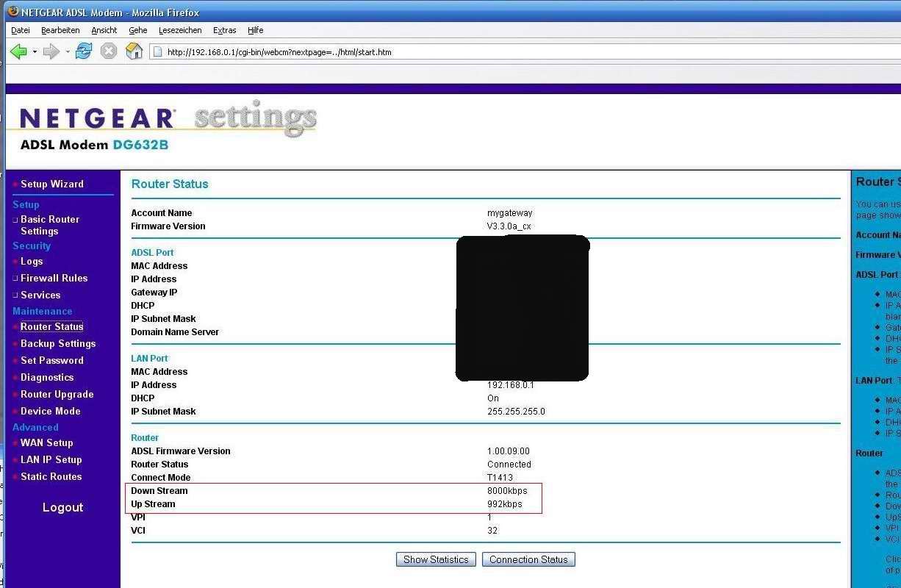This screenshot has width=901, height=588.
Task: Click the ADSL Port section heading
Action: (152, 253)
